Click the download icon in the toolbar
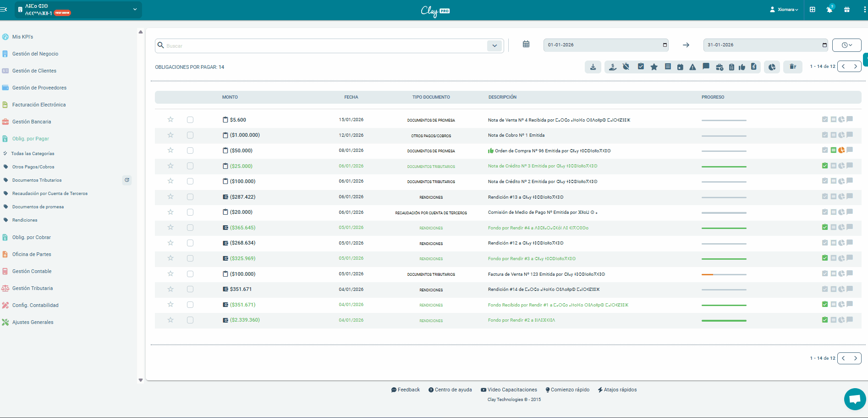The width and height of the screenshot is (868, 418). pos(593,67)
